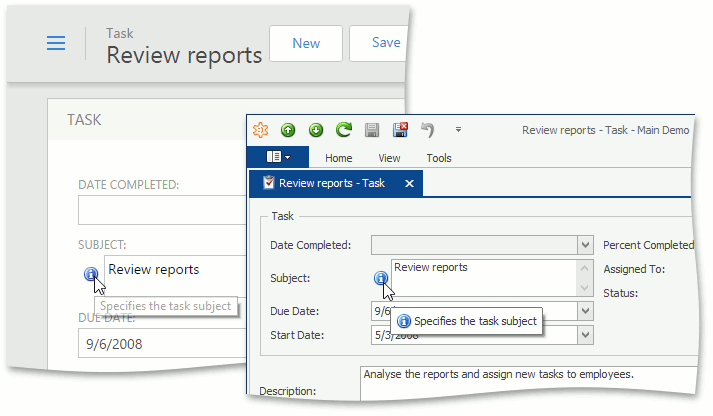This screenshot has height=416, width=713.
Task: Click the Previous Record green up arrow
Action: click(x=288, y=130)
